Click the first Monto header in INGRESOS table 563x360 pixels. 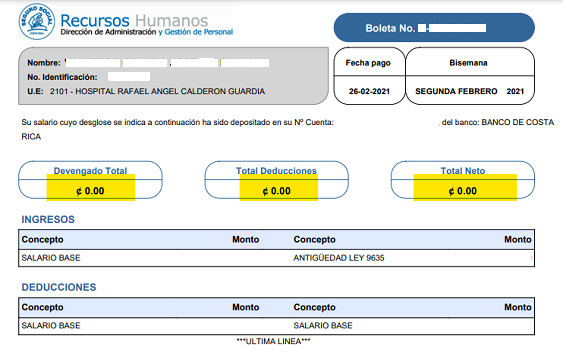(246, 239)
